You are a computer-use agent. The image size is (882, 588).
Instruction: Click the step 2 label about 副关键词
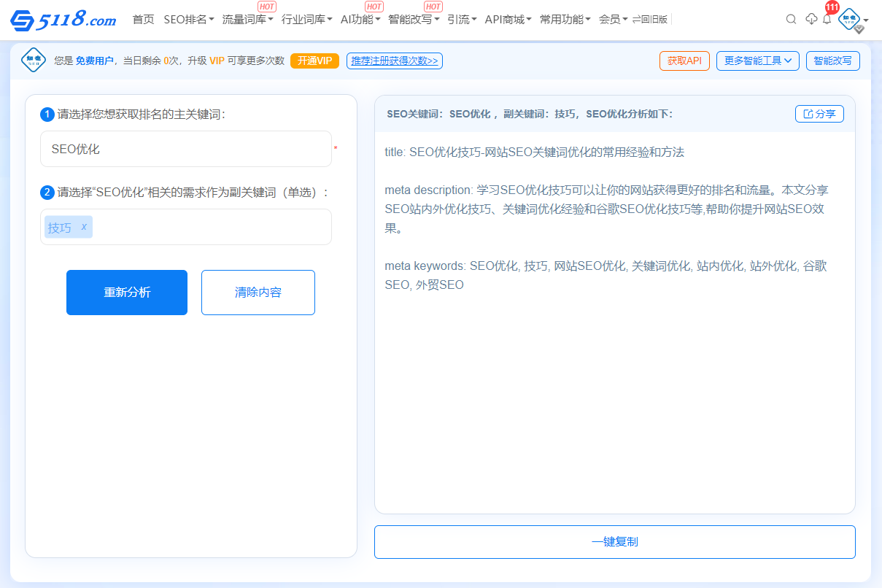click(193, 193)
